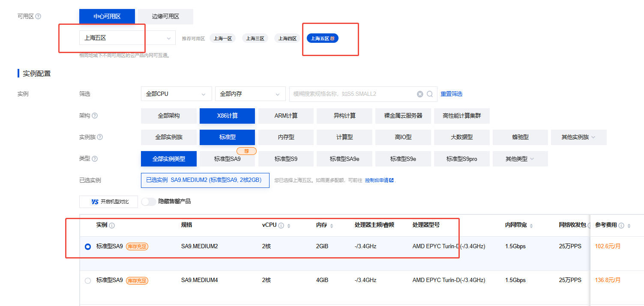This screenshot has width=644, height=306.
Task: Click the 已选实例 SA9.MEDIUM2 box
Action: point(205,180)
